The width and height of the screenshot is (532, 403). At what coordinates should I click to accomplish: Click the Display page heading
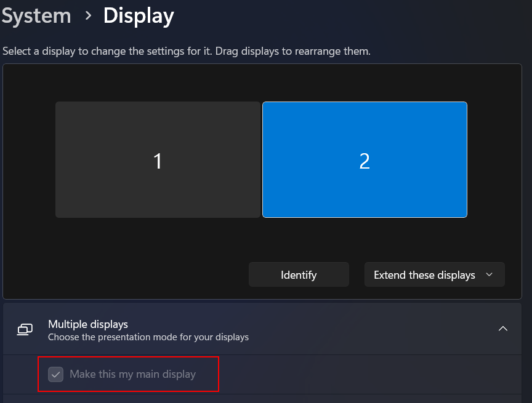(x=139, y=16)
